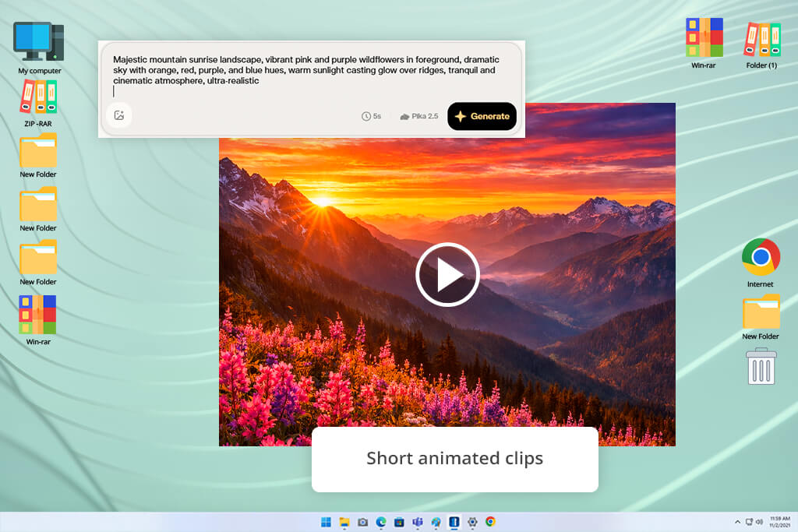Click the Generate button
The image size is (798, 532).
tap(482, 117)
